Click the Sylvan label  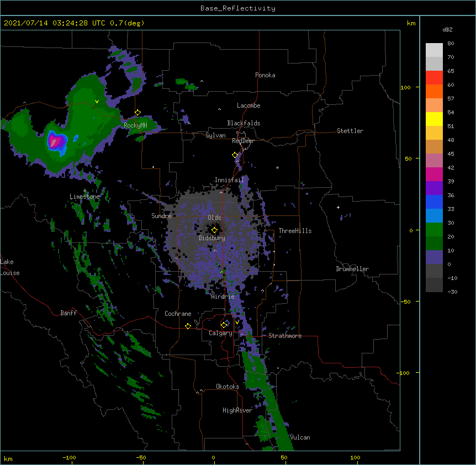click(215, 135)
